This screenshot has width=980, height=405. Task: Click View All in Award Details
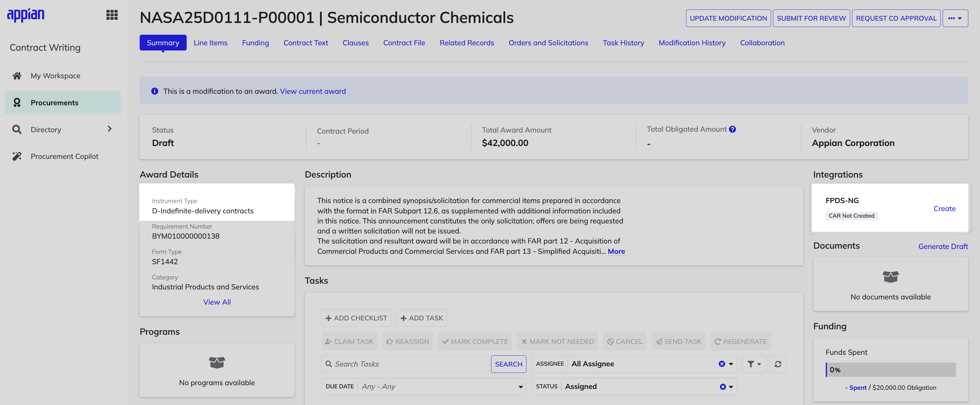click(x=217, y=302)
